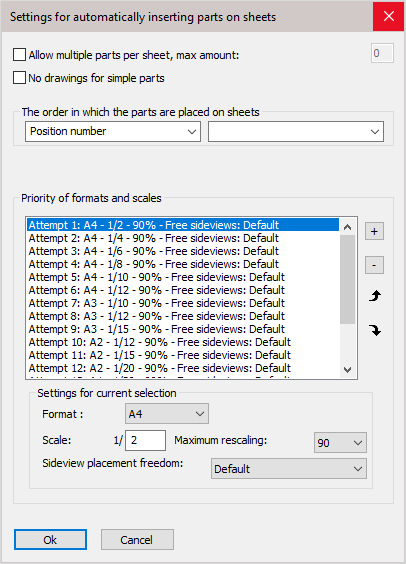Viewport: 406px width, 564px height.
Task: Click the minus icon to remove attempt
Action: point(374,265)
